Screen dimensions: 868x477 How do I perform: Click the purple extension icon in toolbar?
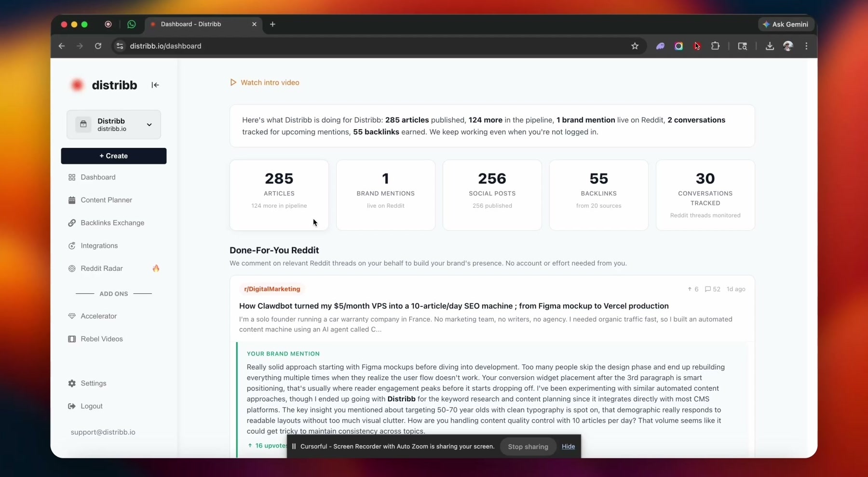660,46
